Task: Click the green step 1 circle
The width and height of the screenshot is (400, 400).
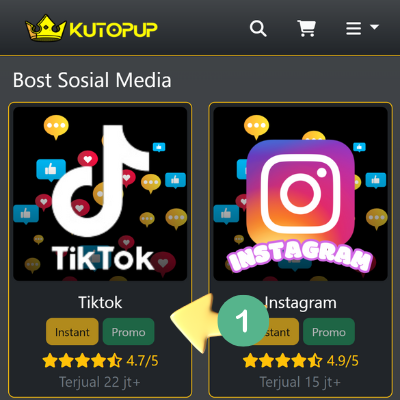Action: [x=243, y=321]
